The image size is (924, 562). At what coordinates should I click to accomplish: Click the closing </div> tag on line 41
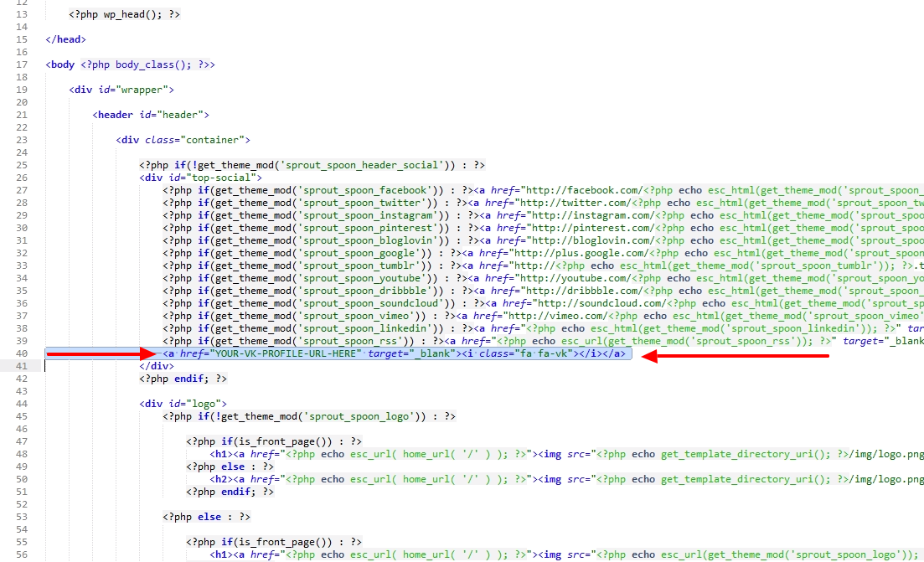[157, 366]
